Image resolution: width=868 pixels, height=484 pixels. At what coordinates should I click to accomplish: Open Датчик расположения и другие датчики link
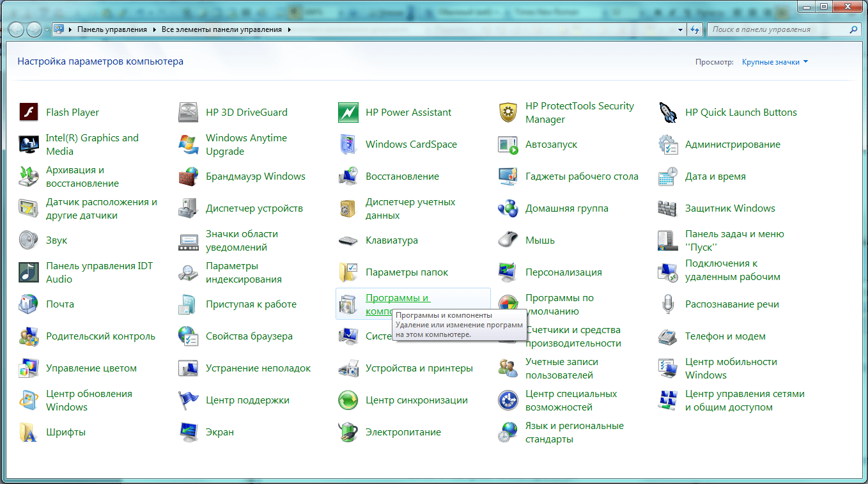pos(102,208)
